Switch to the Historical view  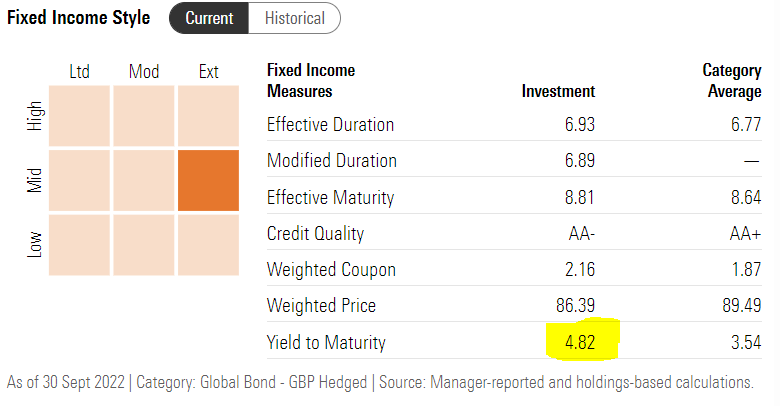click(294, 18)
